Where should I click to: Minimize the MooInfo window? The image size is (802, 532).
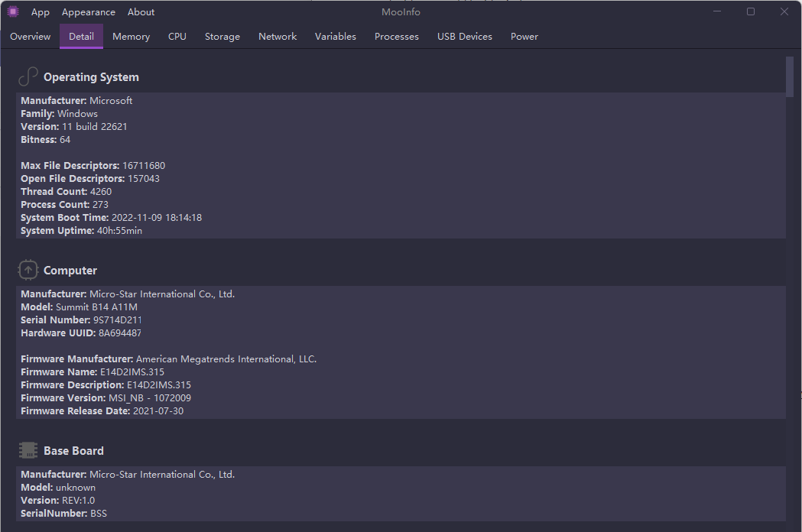tap(717, 11)
